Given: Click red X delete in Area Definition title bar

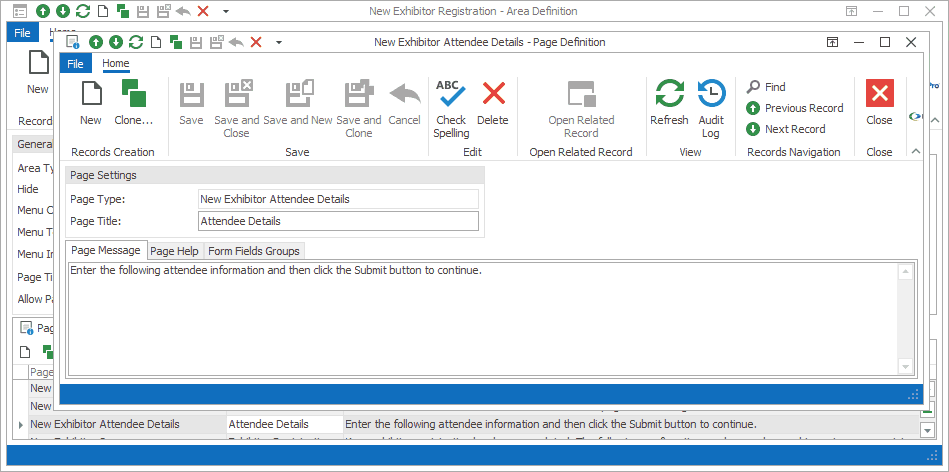Looking at the screenshot, I should 203,11.
